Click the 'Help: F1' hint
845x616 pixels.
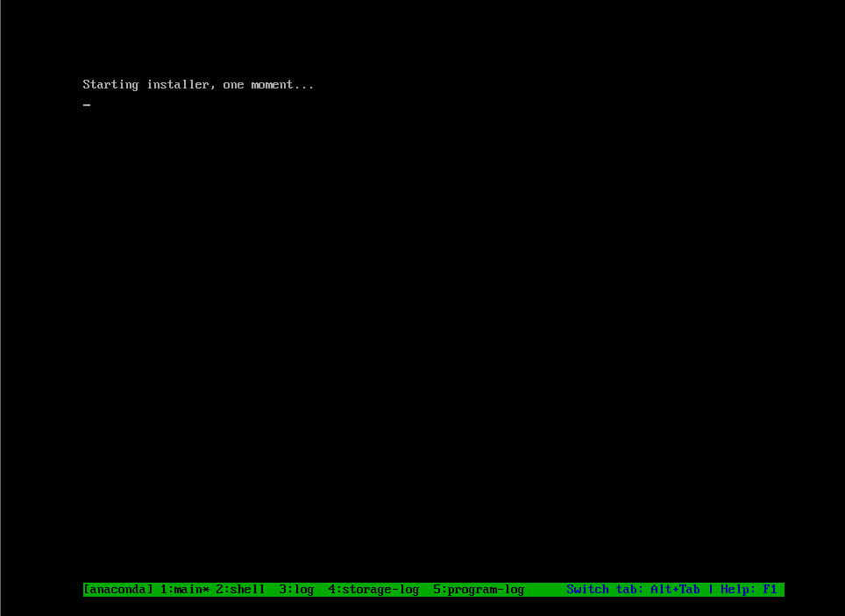[749, 590]
